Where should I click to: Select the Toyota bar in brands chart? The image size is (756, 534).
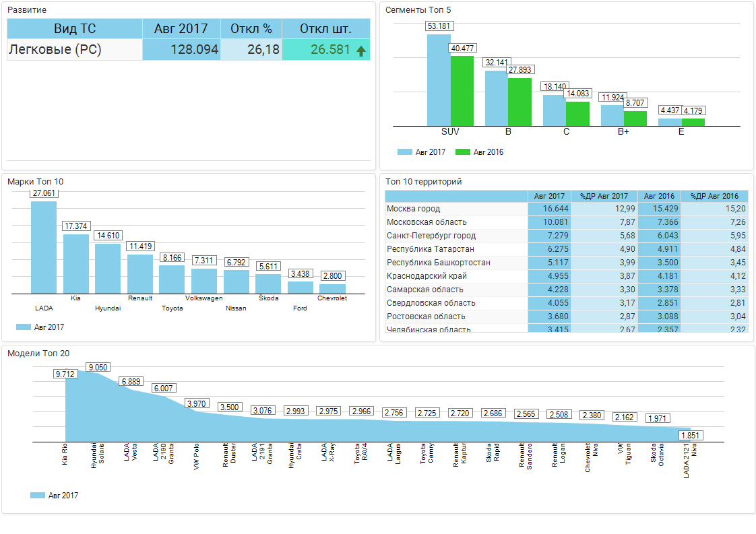tap(172, 279)
